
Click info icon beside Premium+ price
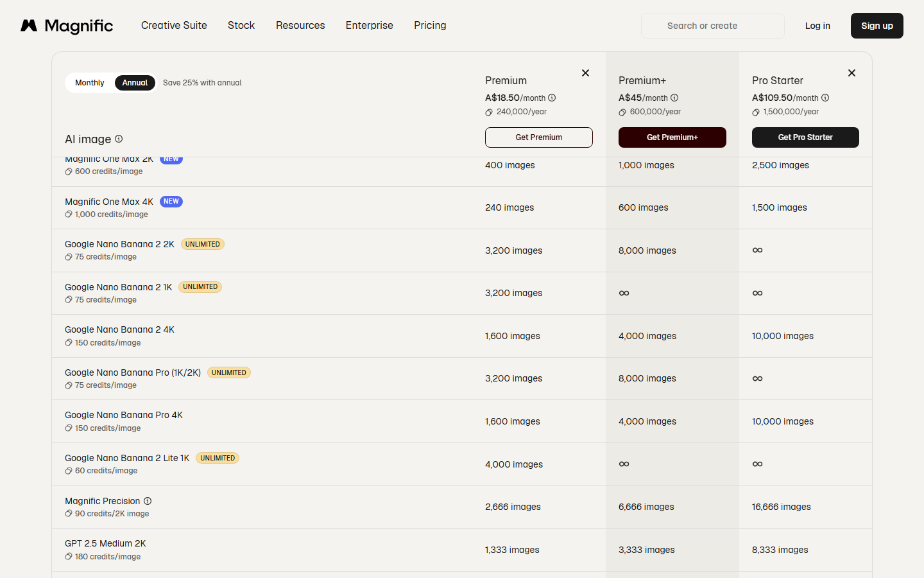tap(674, 98)
